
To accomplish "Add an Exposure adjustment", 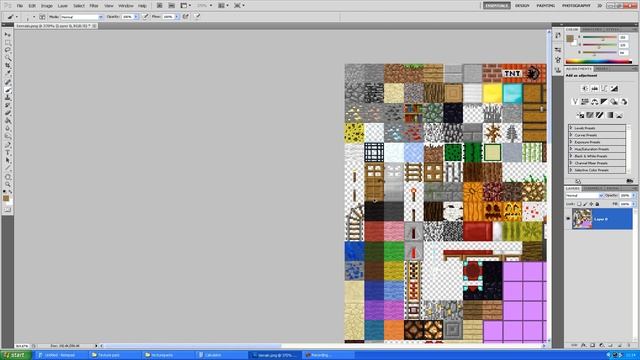I will pyautogui.click(x=614, y=89).
